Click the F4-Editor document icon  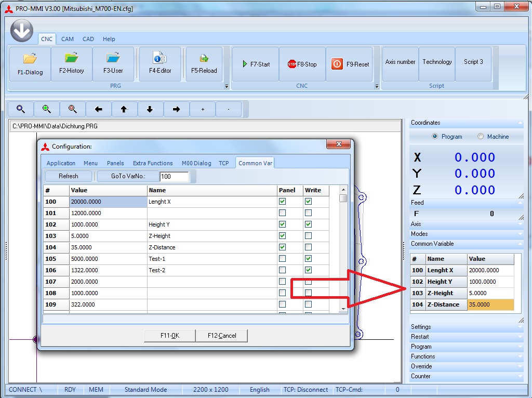[x=160, y=57]
